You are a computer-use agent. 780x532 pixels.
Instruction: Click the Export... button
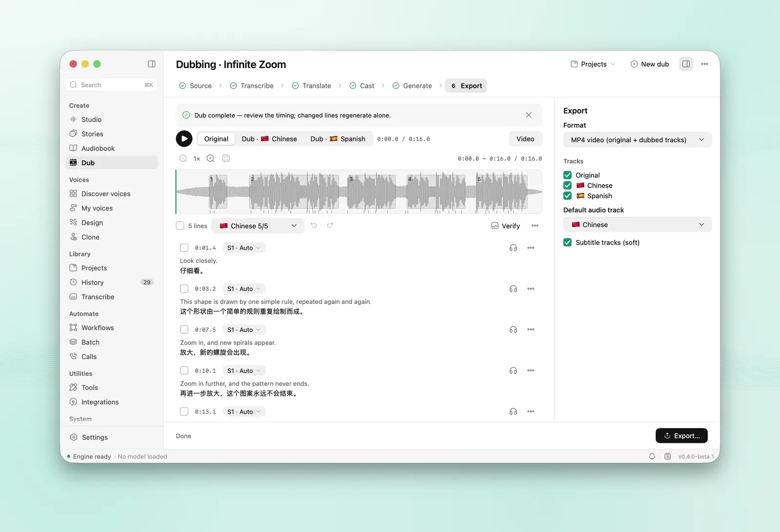(x=682, y=436)
